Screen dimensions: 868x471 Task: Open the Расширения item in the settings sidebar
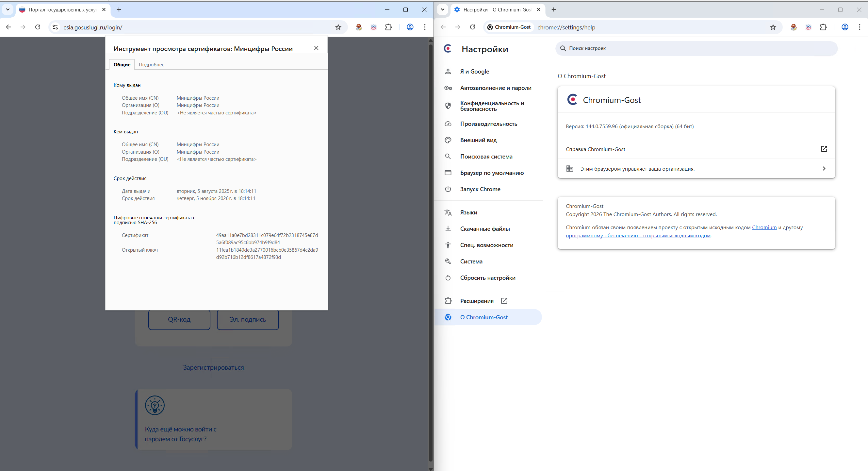[476, 301]
